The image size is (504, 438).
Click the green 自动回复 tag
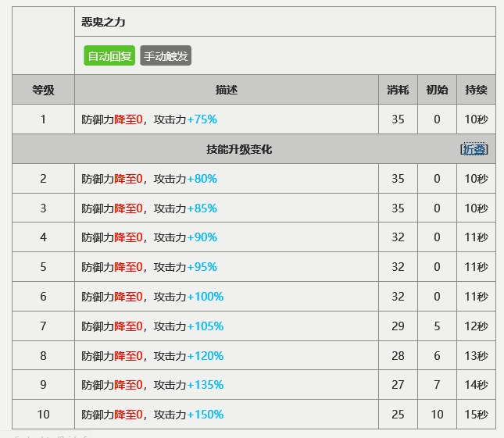[109, 56]
